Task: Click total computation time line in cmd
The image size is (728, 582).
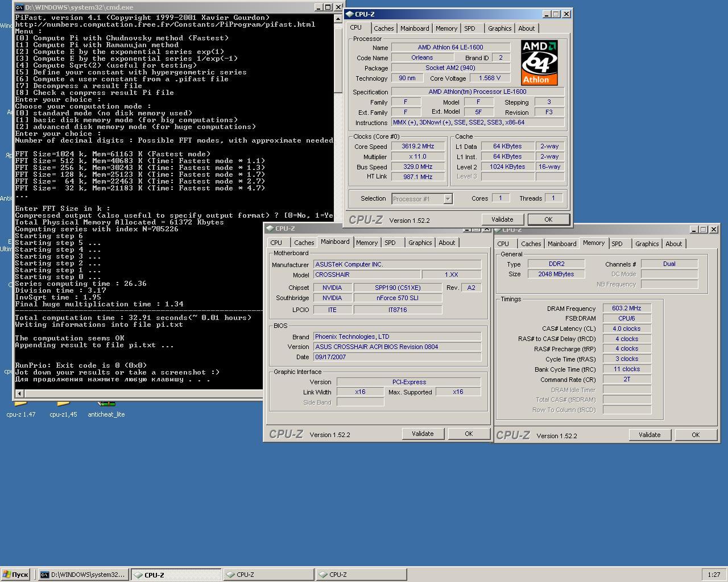Action: coord(133,318)
